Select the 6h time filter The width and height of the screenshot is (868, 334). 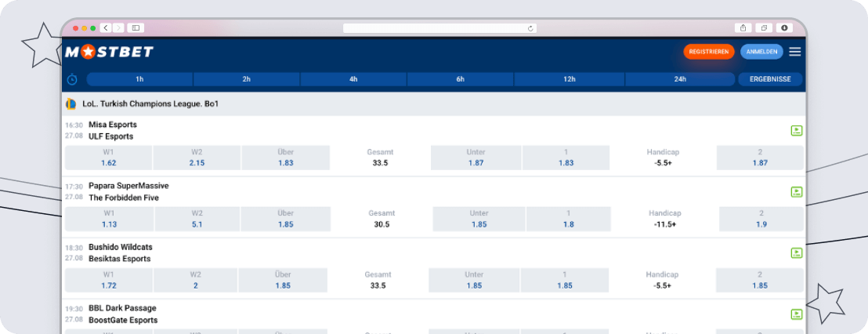pyautogui.click(x=460, y=79)
